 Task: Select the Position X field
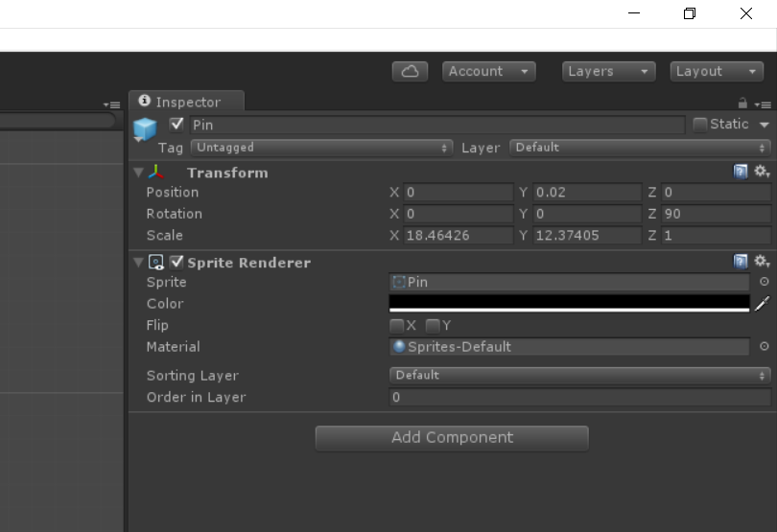459,193
